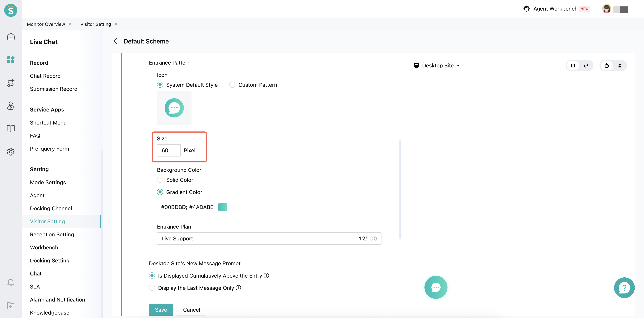644x318 pixels.
Task: Open Reception Setting in the sidebar menu
Action: (52, 234)
